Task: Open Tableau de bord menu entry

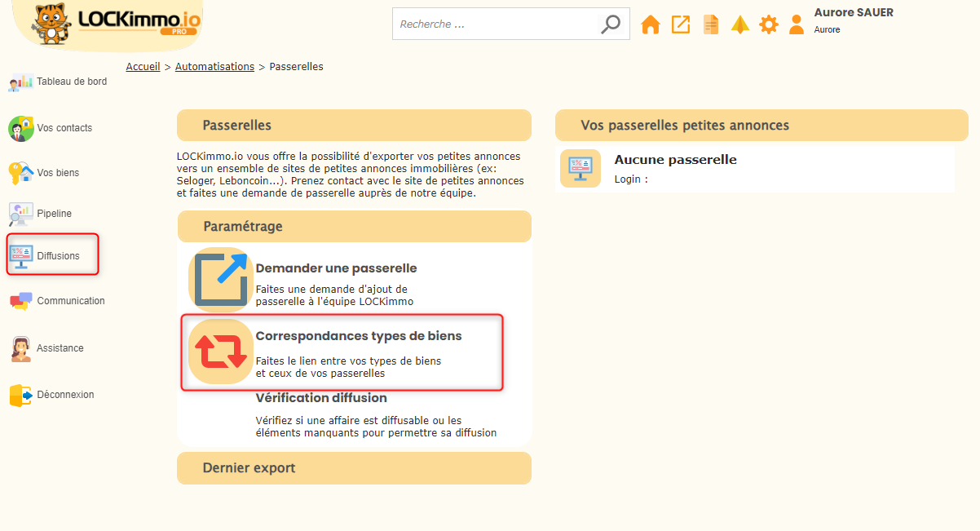Action: coord(72,82)
